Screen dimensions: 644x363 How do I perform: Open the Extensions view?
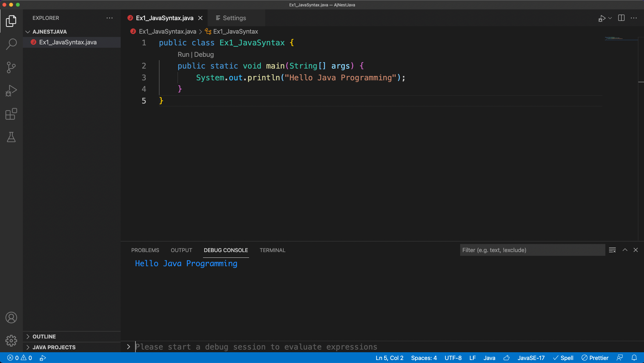[11, 114]
